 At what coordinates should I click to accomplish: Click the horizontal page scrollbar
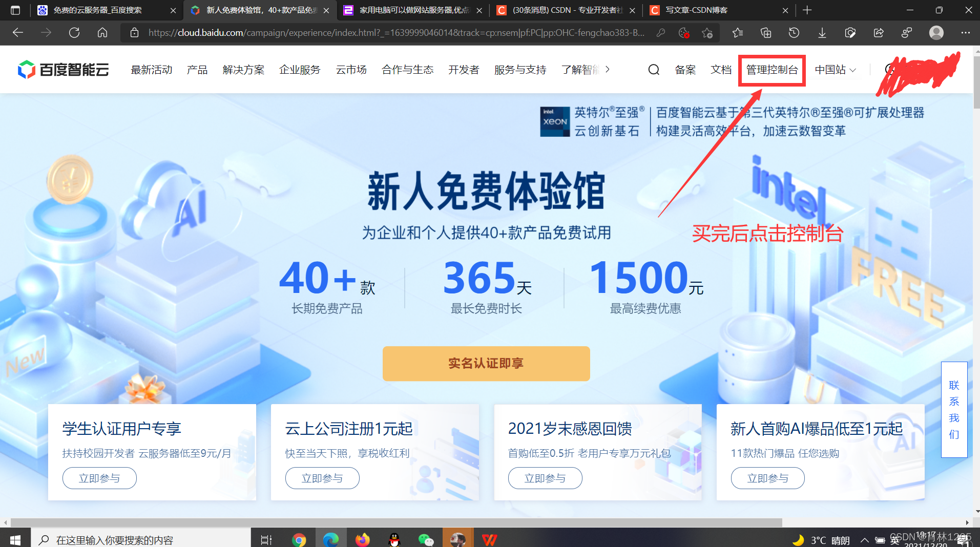pos(397,522)
